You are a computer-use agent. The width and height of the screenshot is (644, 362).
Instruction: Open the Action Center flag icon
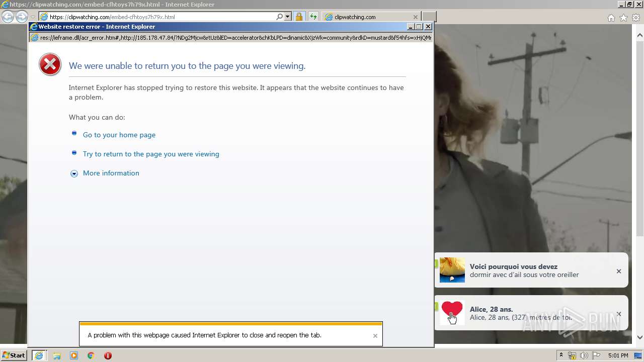pyautogui.click(x=596, y=355)
